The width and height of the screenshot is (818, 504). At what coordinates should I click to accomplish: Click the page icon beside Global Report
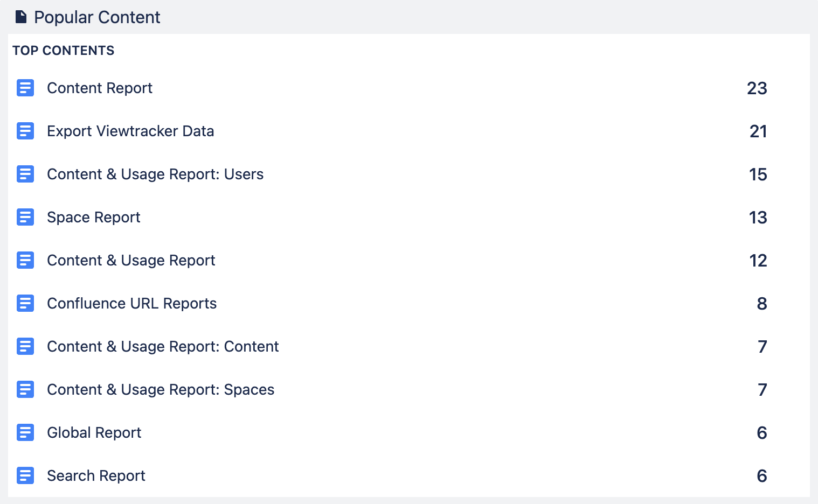click(x=25, y=432)
